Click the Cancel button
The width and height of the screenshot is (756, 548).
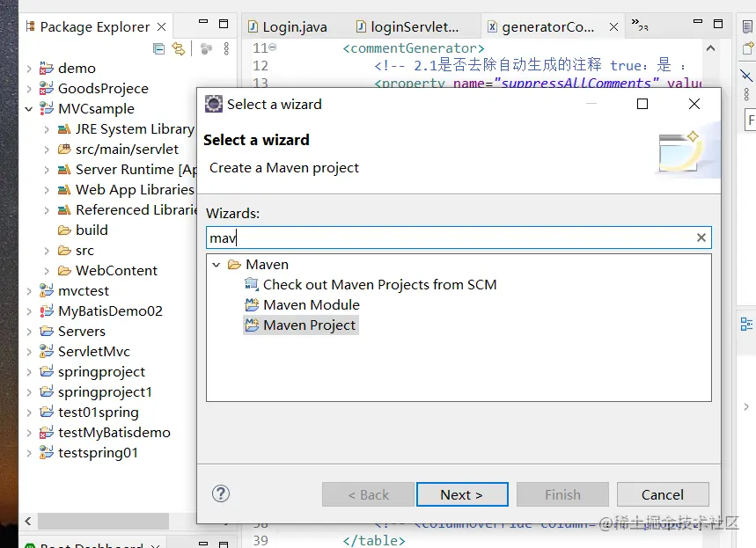pos(663,494)
